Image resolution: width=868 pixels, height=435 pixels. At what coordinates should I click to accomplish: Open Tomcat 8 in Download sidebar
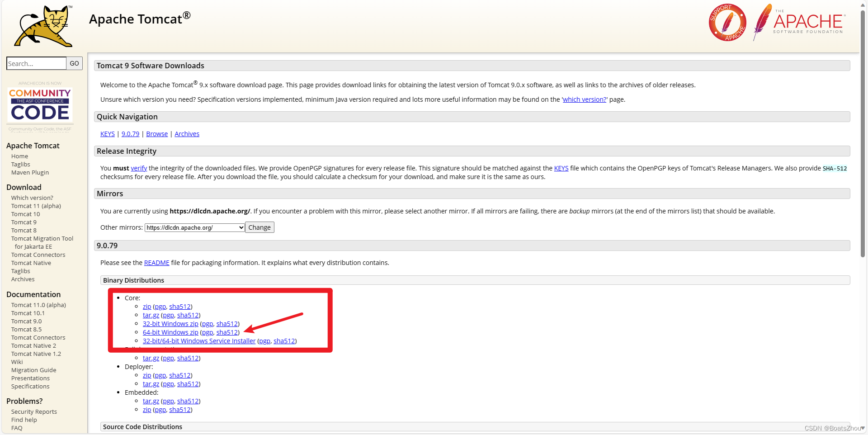coord(24,231)
